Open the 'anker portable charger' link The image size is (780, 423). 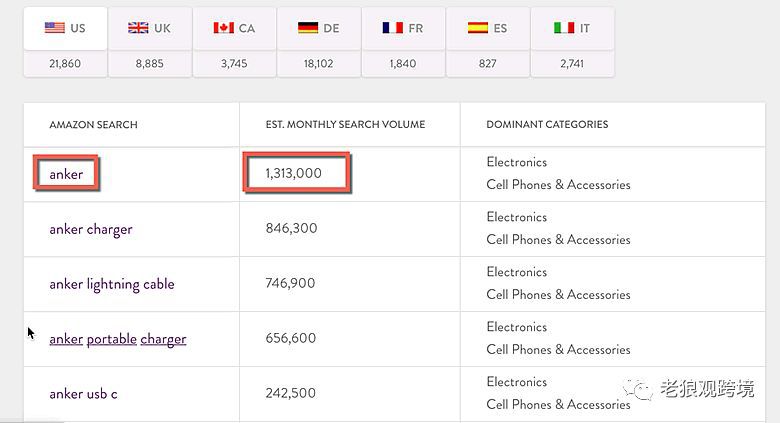point(118,339)
